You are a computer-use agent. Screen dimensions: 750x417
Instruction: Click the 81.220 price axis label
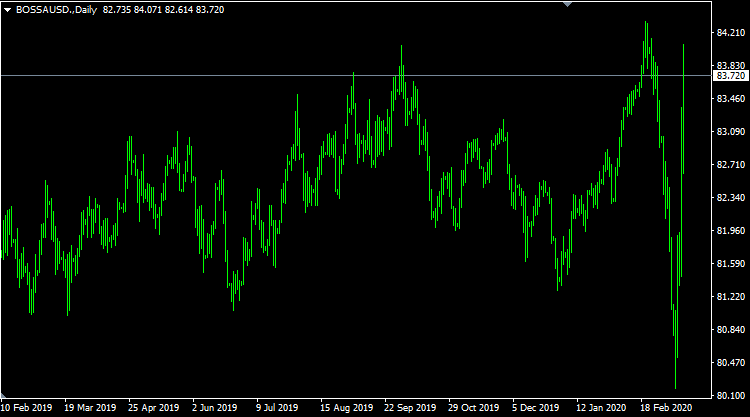tap(731, 296)
